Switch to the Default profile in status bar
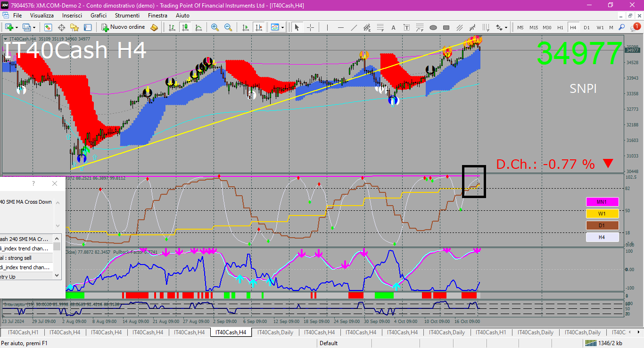Screen dimensions: 644x348 click(x=329, y=343)
